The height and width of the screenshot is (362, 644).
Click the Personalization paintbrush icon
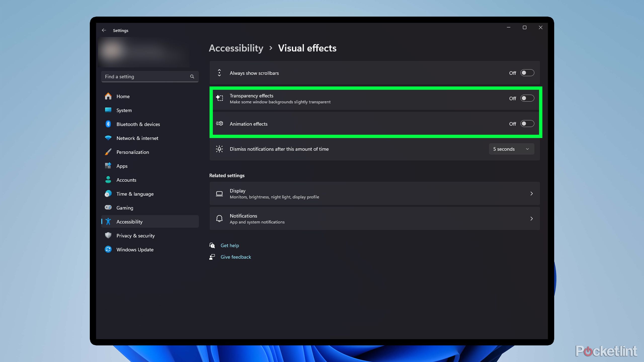108,152
